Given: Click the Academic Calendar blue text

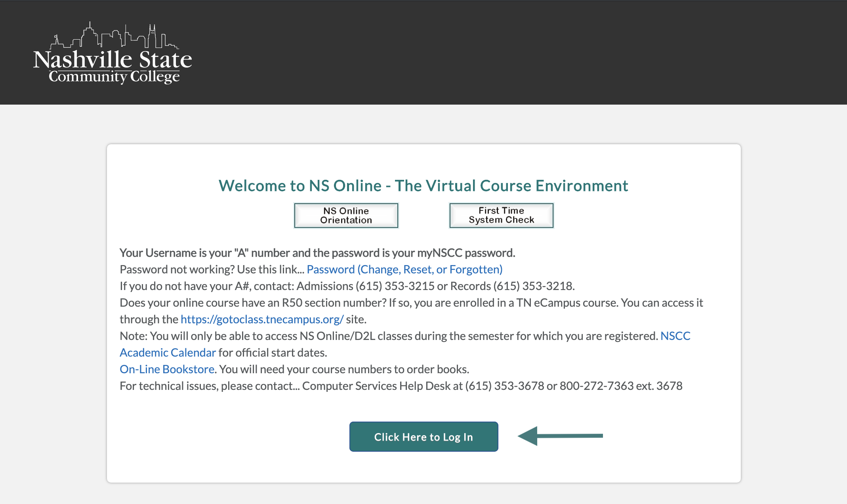Looking at the screenshot, I should click(167, 352).
